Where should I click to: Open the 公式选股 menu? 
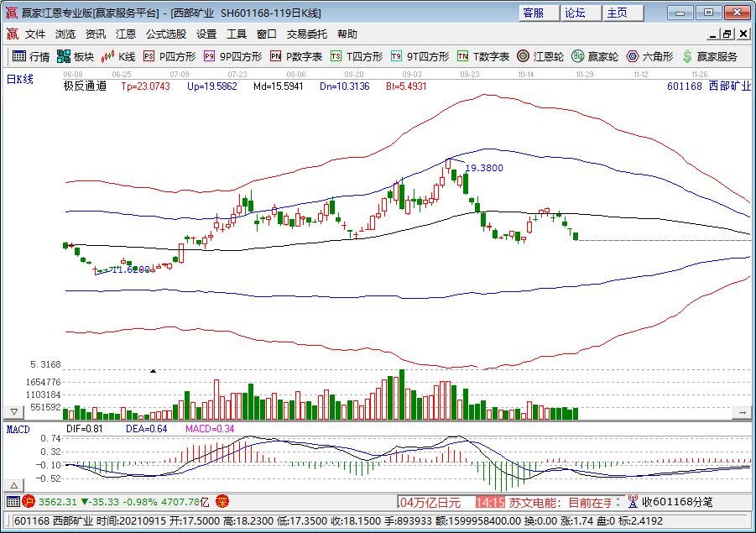tap(166, 34)
